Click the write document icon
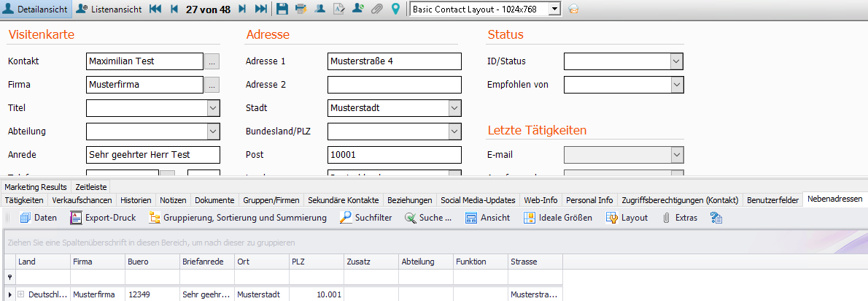Image resolution: width=868 pixels, height=301 pixels. click(x=338, y=9)
